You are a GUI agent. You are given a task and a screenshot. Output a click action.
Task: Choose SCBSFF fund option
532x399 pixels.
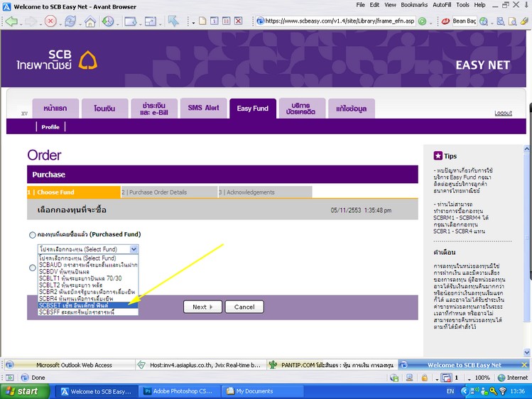pos(88,312)
